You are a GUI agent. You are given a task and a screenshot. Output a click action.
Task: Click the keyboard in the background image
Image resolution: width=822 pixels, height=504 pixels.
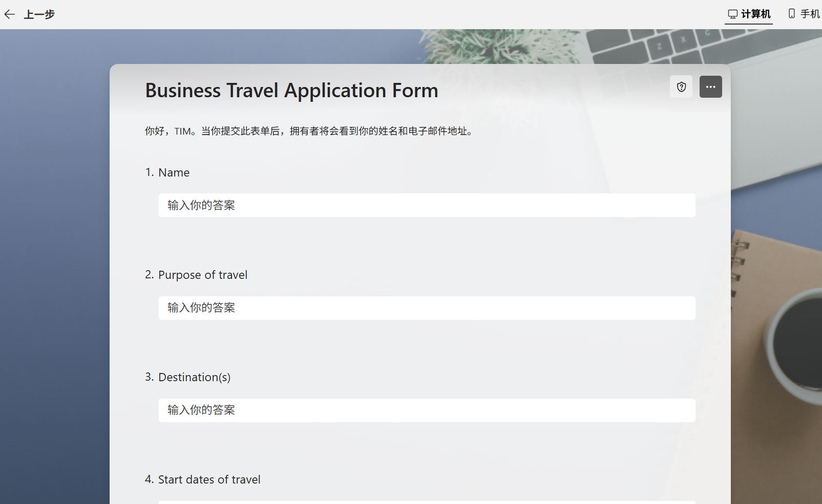pyautogui.click(x=702, y=46)
